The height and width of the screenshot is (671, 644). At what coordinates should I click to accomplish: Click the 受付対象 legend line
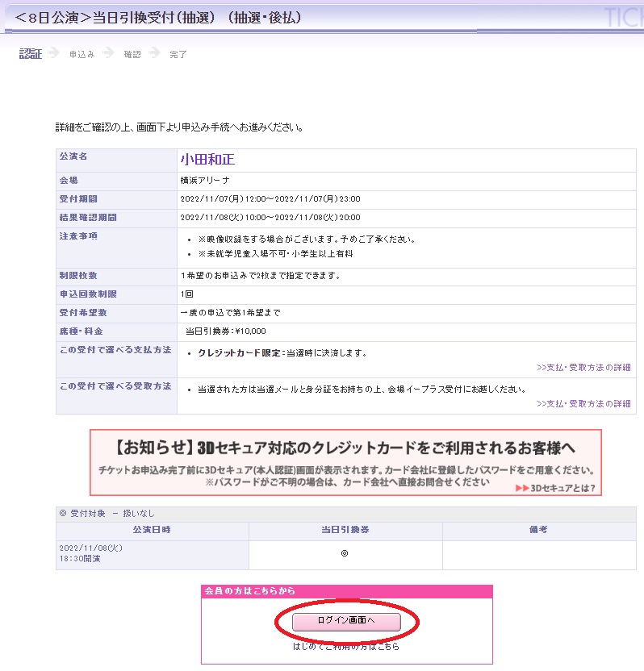(107, 514)
